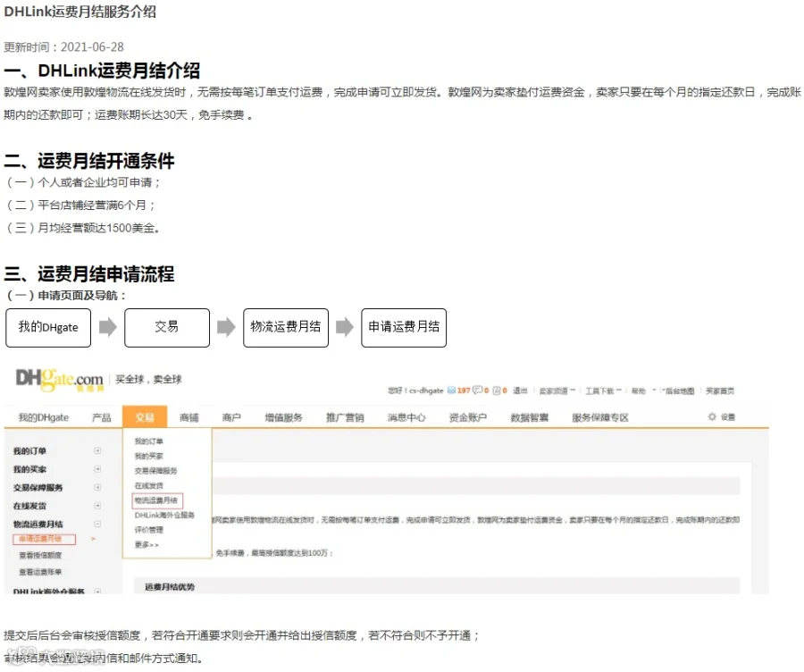
Task: Click the arrow between 交易 and 物流运费月结 boxes
Action: point(226,327)
